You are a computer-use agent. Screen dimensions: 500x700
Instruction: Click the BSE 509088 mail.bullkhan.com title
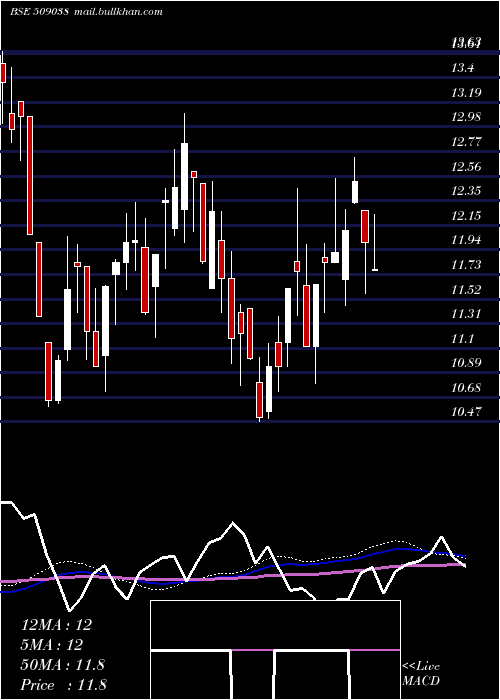tap(86, 12)
